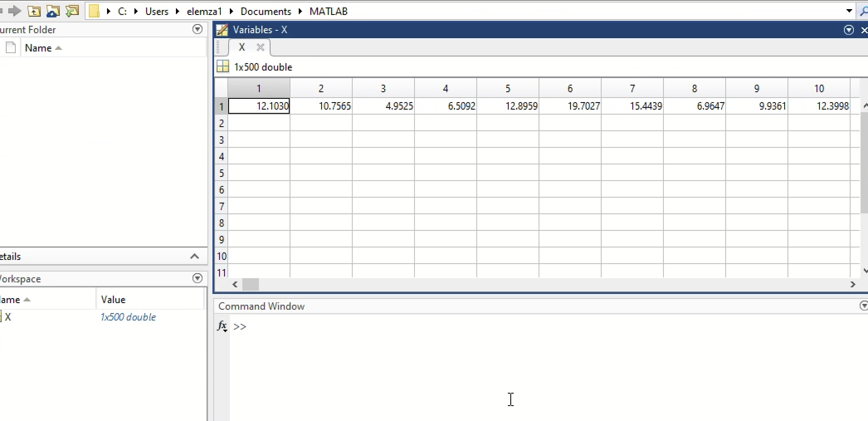Image resolution: width=868 pixels, height=421 pixels.
Task: Expand the arrow before C: in path
Action: click(x=109, y=11)
